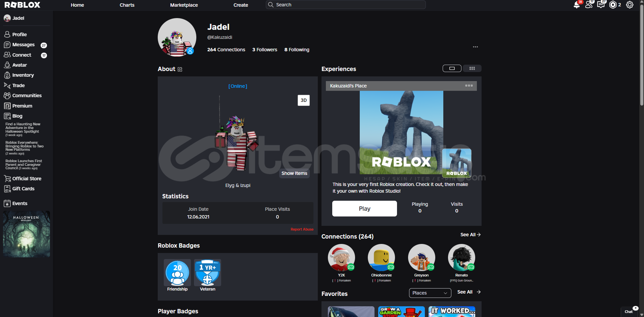
Task: Click the Play button for Kakuzaidi's Place
Action: 364,209
